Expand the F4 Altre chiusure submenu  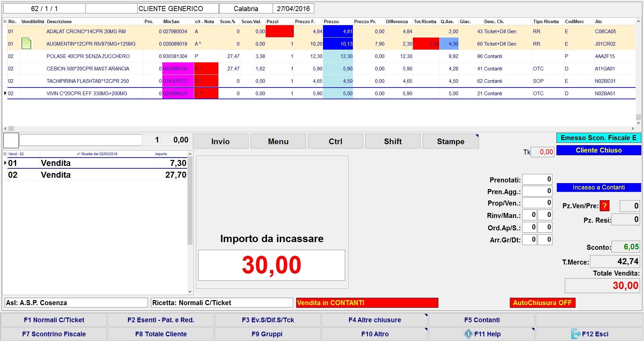(426, 316)
